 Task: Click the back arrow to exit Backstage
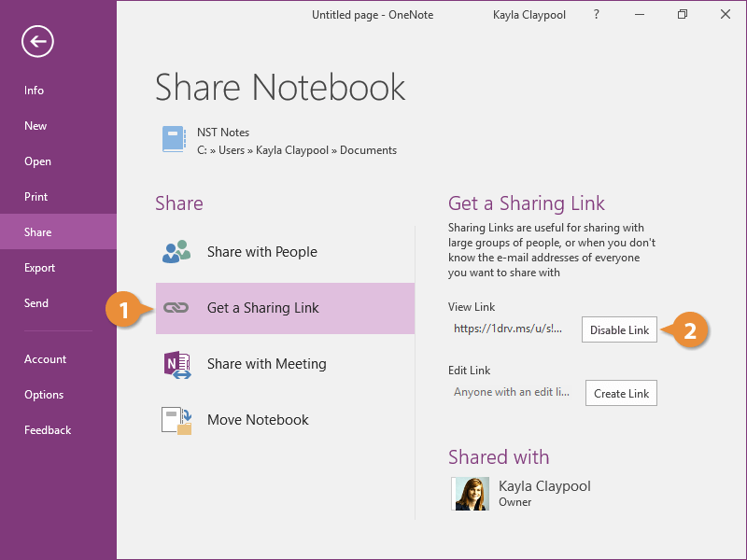pos(37,41)
